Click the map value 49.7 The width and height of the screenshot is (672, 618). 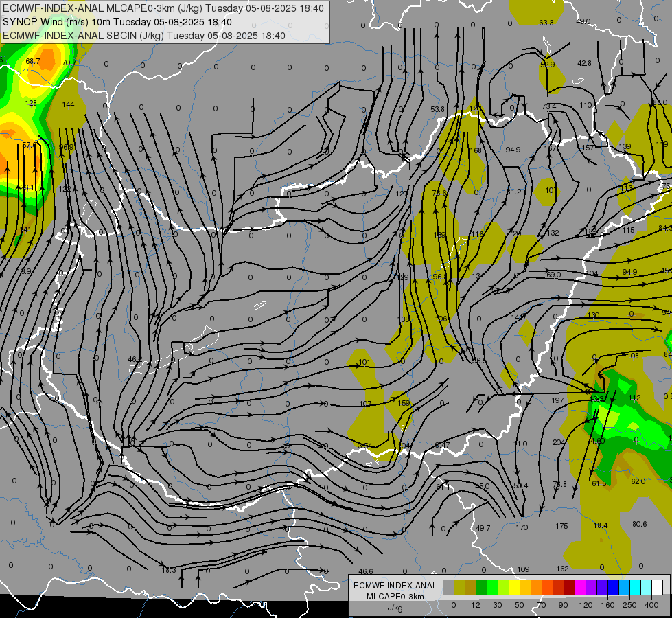pos(483,528)
